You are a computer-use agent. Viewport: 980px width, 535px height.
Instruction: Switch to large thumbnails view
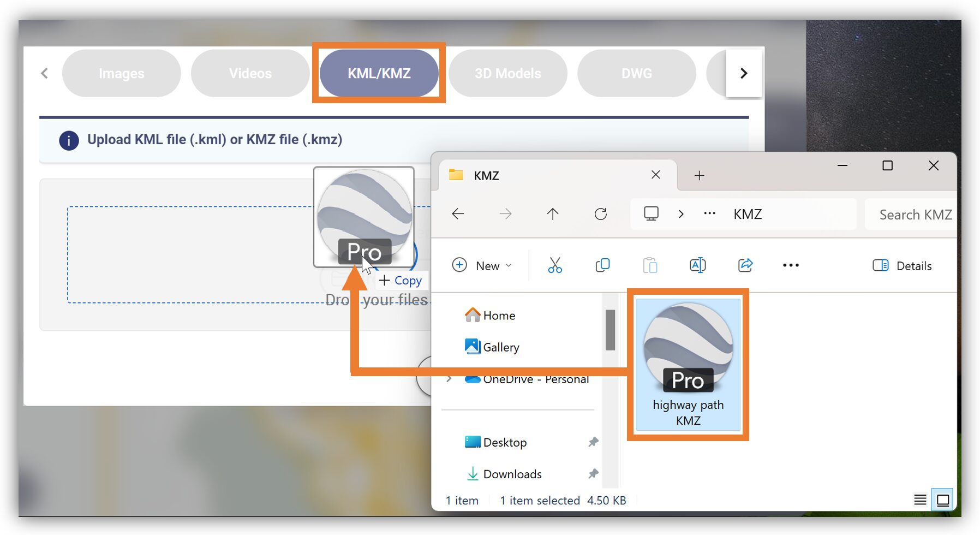point(943,500)
